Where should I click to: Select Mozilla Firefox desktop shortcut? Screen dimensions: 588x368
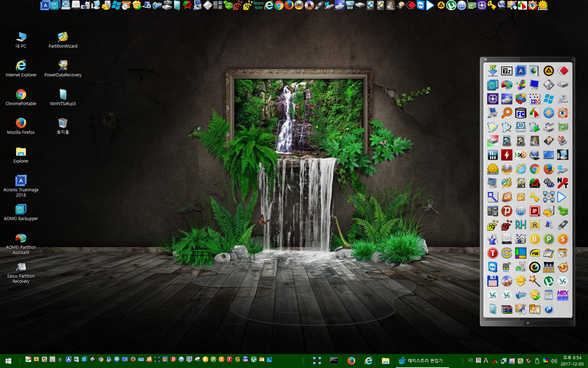(21, 126)
